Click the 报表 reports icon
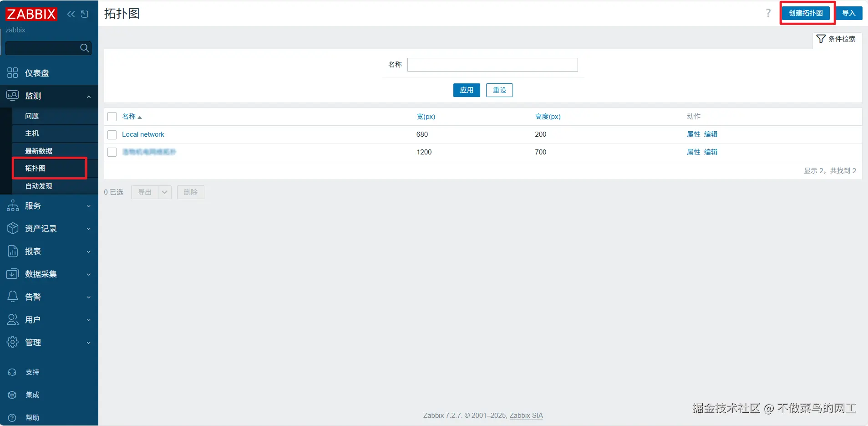 click(x=13, y=251)
